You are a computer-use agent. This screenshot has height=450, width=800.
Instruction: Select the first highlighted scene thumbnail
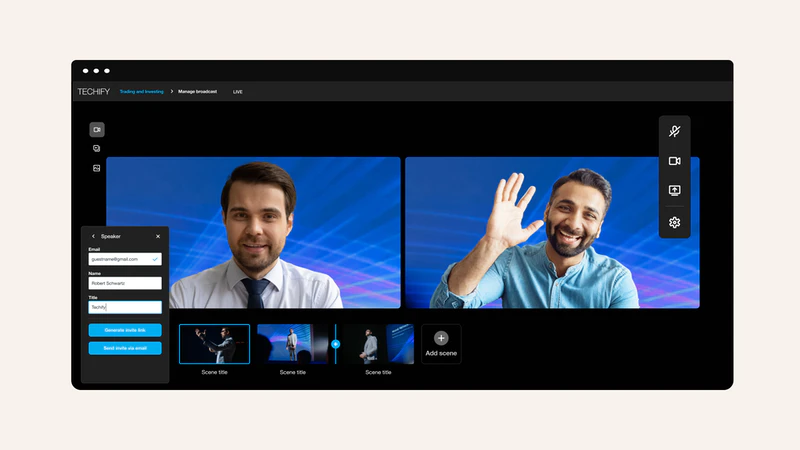[x=214, y=344]
